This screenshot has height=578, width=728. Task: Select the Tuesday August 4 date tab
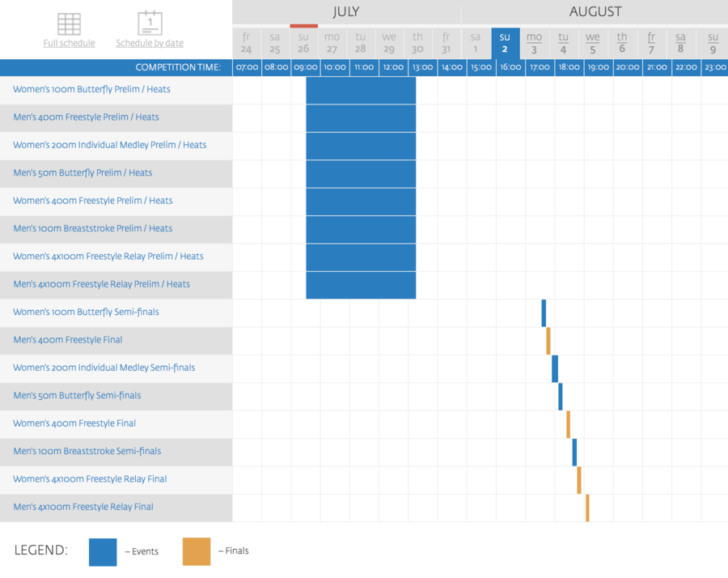(563, 43)
